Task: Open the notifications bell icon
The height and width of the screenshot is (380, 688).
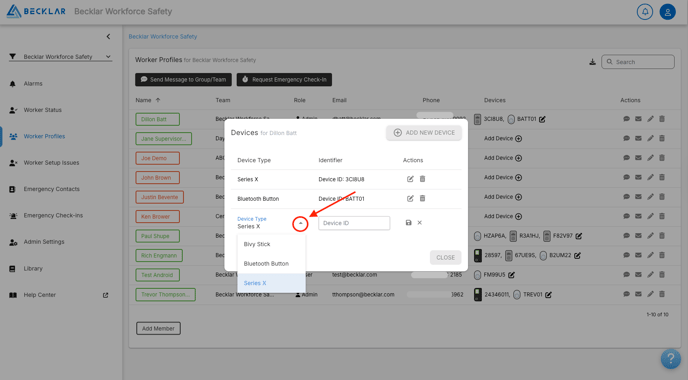Action: [645, 12]
